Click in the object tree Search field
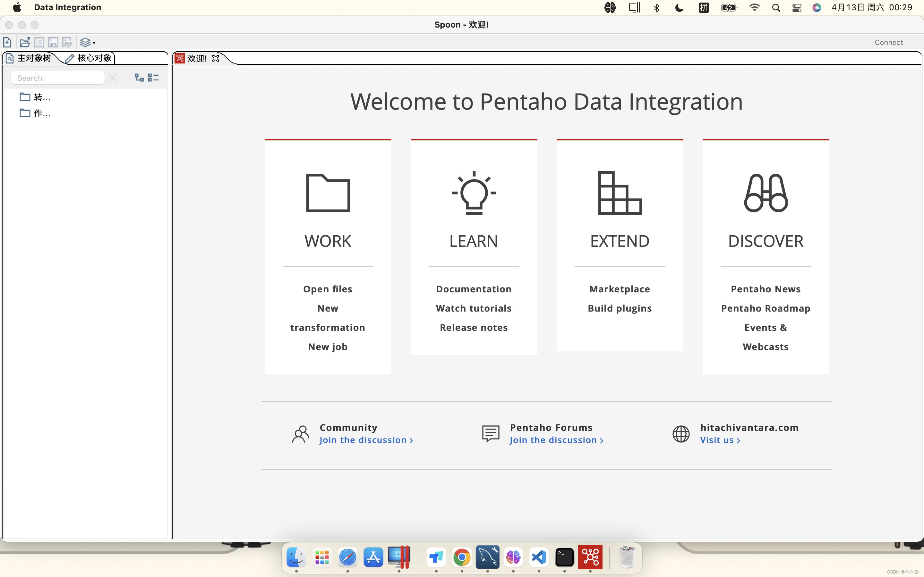This screenshot has height=577, width=924. (57, 78)
